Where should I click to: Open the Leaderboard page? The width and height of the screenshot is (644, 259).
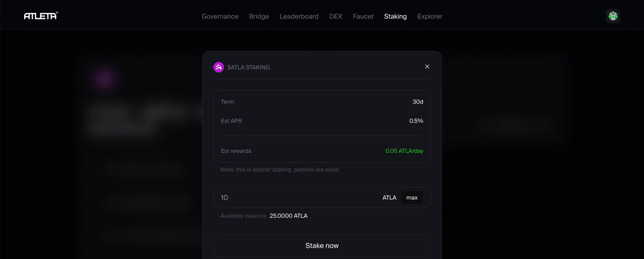pos(299,17)
